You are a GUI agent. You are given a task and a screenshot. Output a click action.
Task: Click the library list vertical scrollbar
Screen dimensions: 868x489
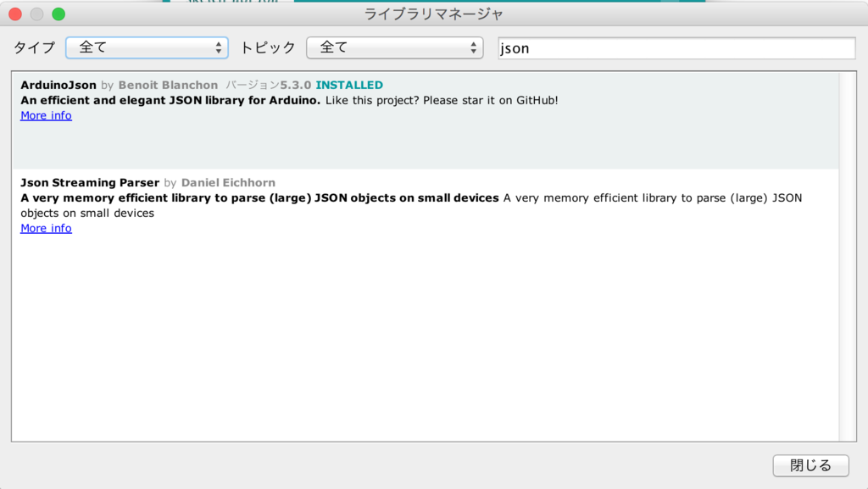[847, 256]
